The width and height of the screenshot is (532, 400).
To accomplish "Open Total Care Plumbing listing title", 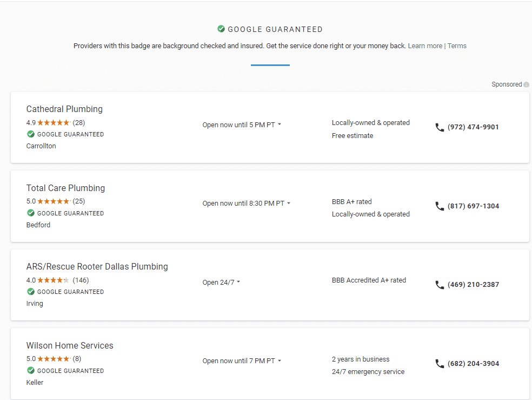I will pyautogui.click(x=65, y=188).
